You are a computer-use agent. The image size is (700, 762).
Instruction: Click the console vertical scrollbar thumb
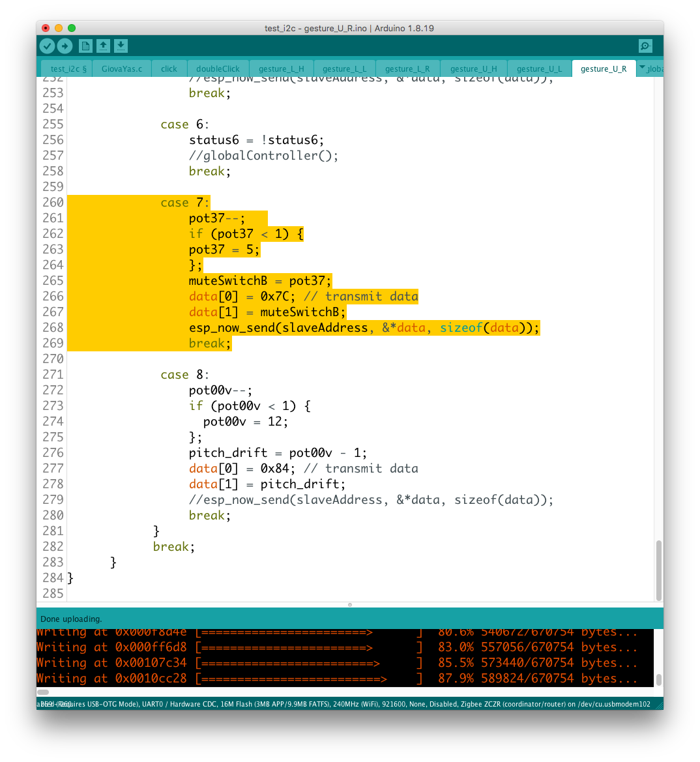pyautogui.click(x=659, y=679)
